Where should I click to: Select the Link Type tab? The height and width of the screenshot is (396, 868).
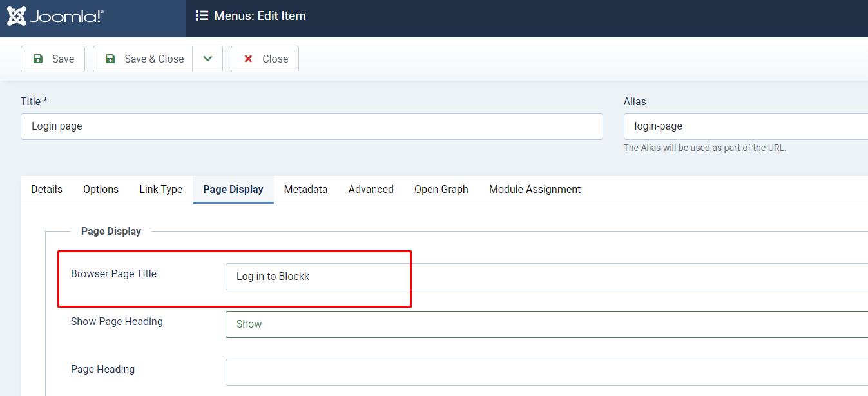point(161,190)
